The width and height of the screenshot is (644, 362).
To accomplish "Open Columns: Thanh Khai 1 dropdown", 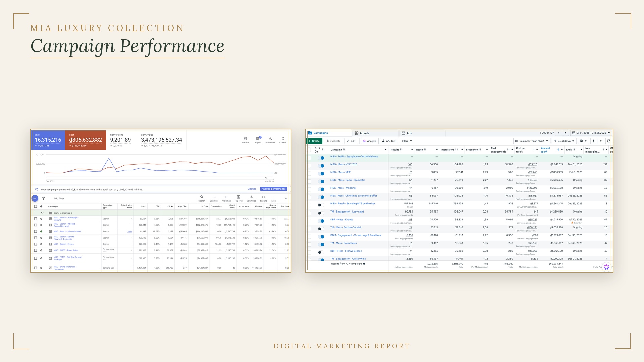I will point(532,141).
